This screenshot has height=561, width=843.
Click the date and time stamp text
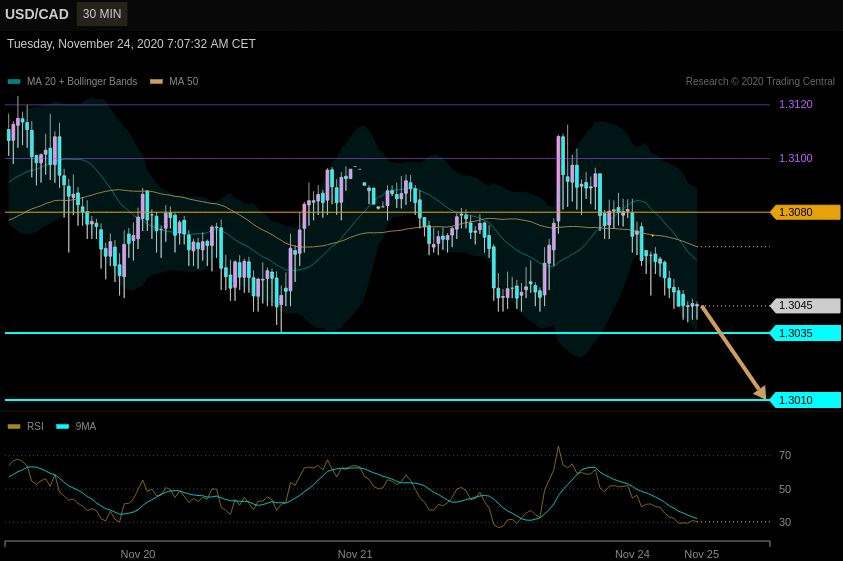click(x=131, y=44)
